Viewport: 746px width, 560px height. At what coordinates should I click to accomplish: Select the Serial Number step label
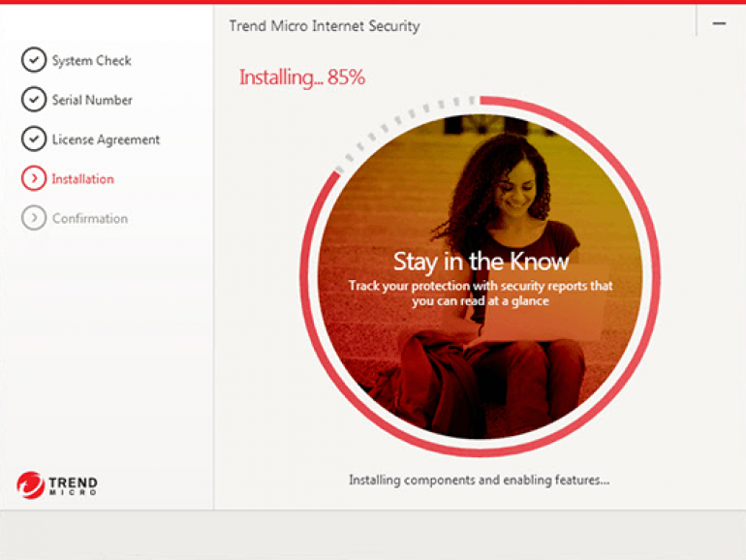coord(92,100)
